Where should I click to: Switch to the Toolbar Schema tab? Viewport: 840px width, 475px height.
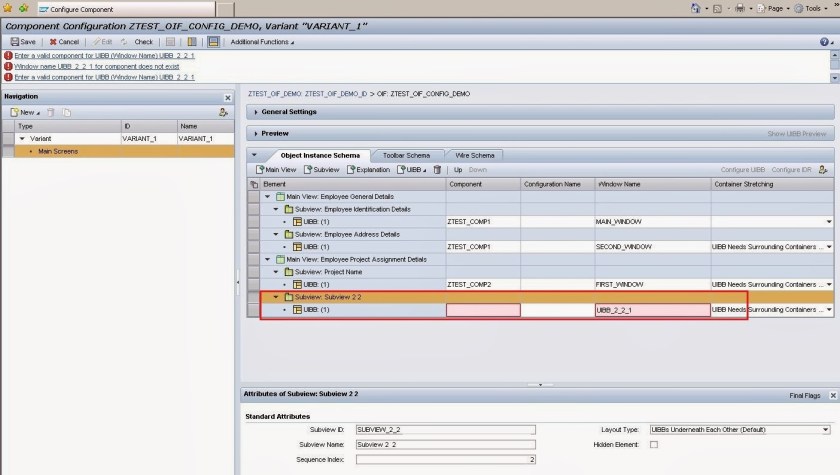click(406, 155)
